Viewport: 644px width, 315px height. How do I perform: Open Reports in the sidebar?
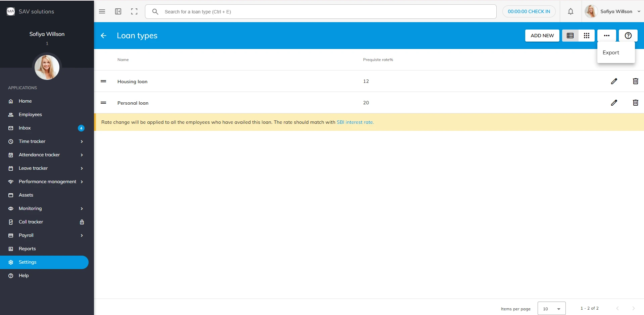point(27,249)
